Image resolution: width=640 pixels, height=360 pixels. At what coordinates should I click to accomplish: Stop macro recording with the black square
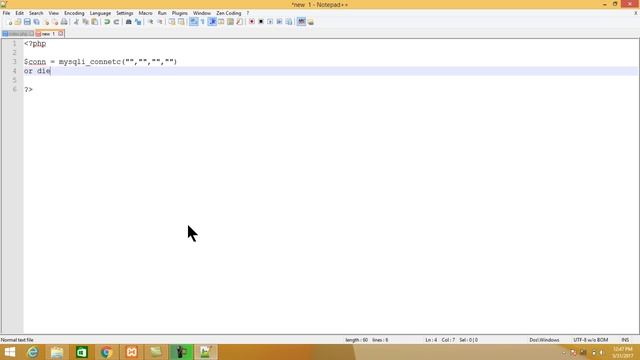tap(261, 22)
